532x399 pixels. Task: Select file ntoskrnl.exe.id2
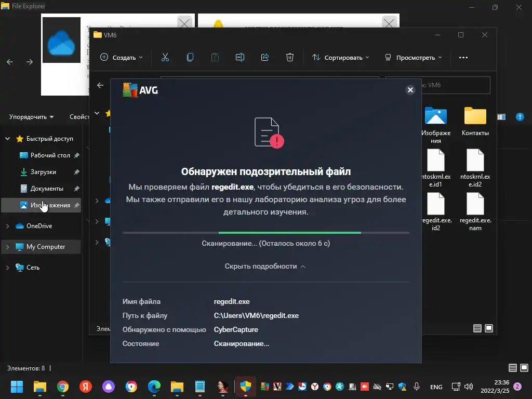pyautogui.click(x=475, y=168)
